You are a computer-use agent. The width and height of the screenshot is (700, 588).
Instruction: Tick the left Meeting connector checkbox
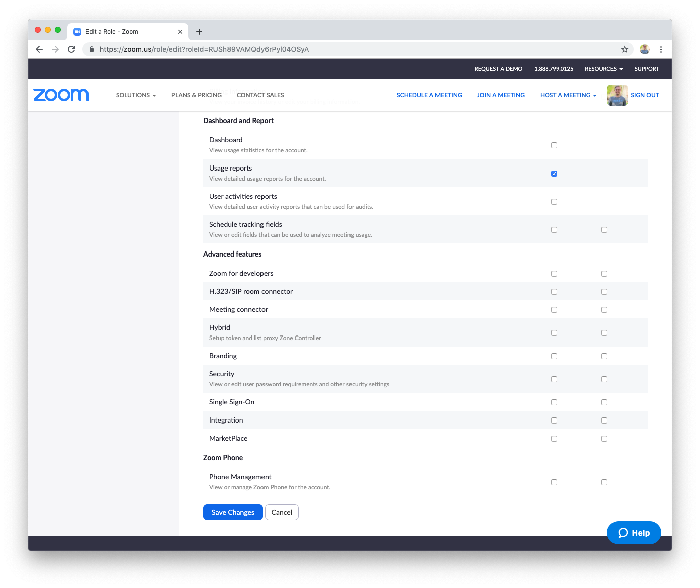click(554, 310)
